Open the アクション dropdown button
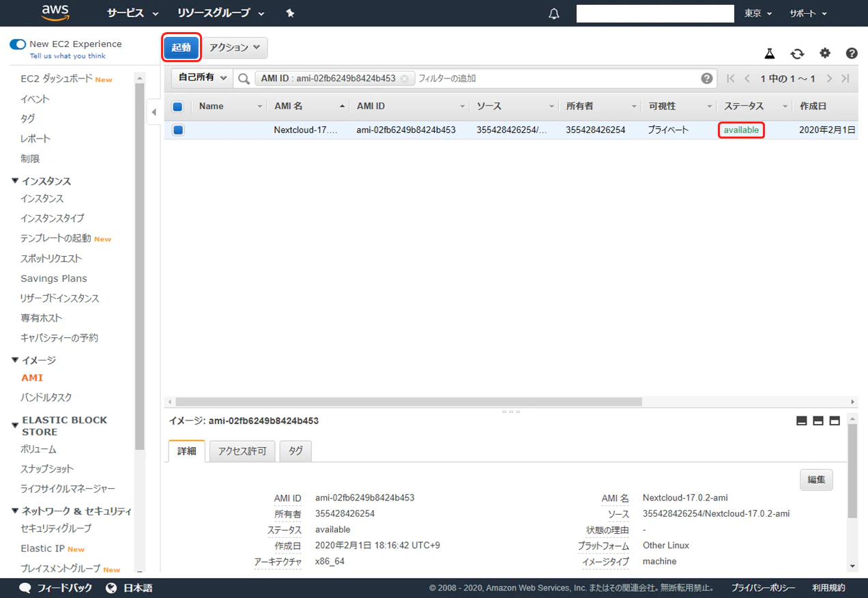 (x=235, y=48)
